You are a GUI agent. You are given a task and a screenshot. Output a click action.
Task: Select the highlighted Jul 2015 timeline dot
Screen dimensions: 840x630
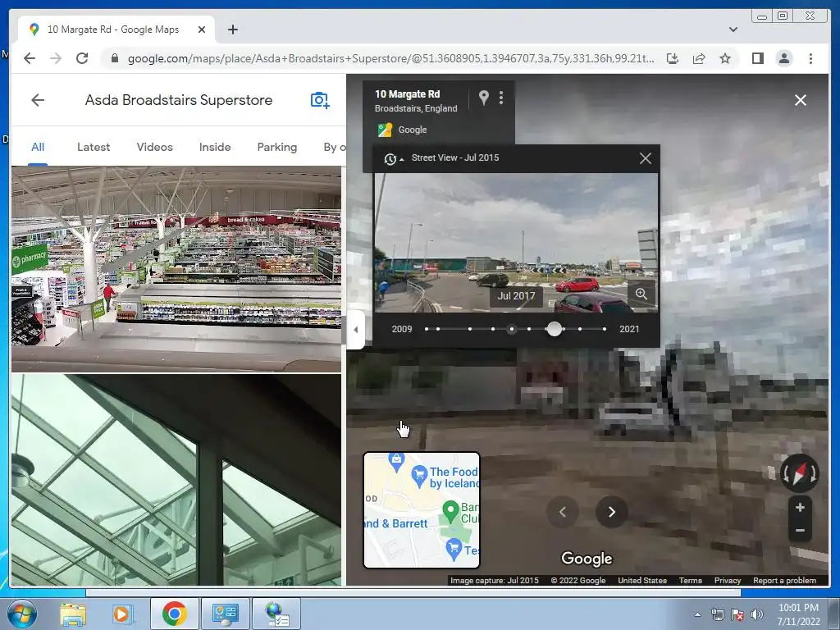click(x=512, y=329)
